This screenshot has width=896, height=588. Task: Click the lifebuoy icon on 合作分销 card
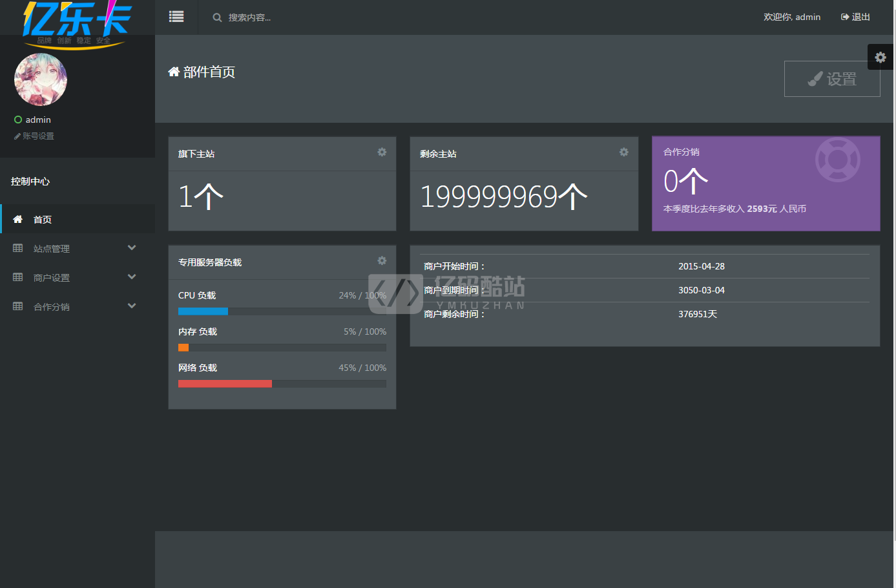(837, 160)
